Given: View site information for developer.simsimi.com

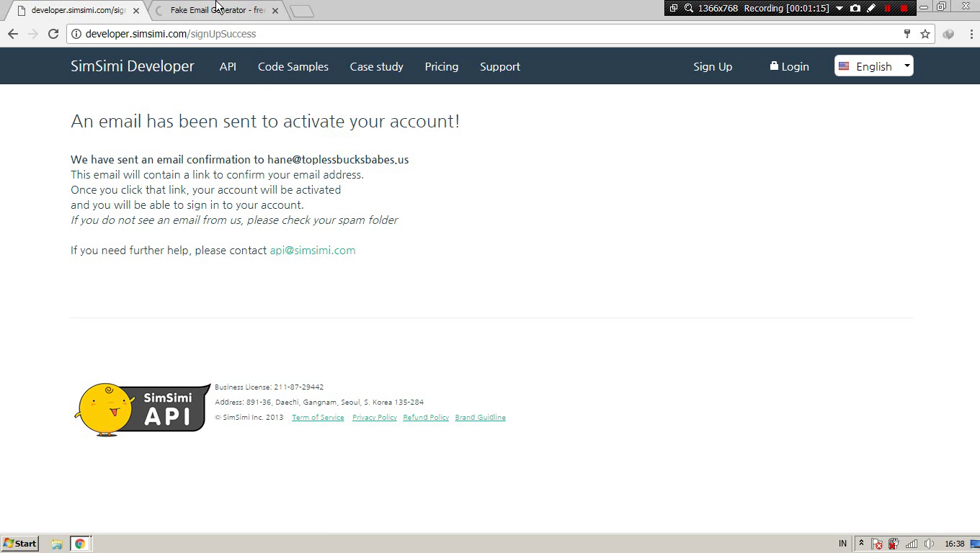Looking at the screenshot, I should [x=76, y=34].
